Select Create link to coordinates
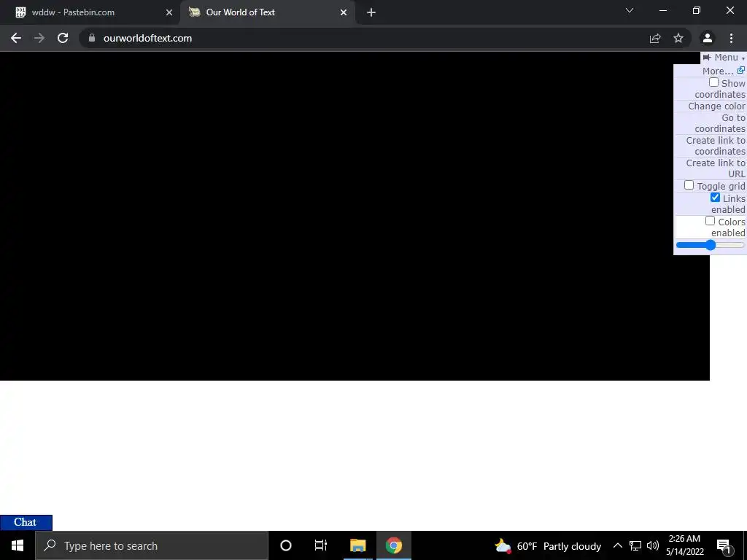747x560 pixels. pos(715,146)
